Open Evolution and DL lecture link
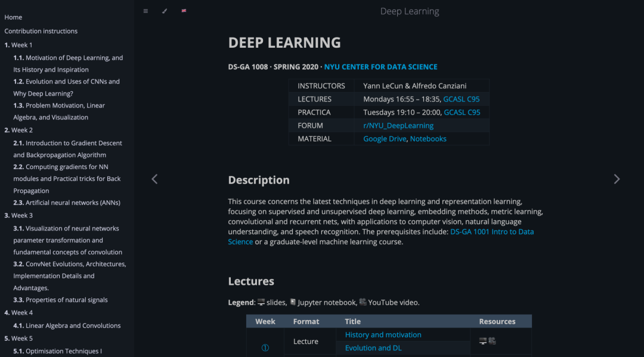Viewport: 644px width, 357px height. pyautogui.click(x=373, y=348)
